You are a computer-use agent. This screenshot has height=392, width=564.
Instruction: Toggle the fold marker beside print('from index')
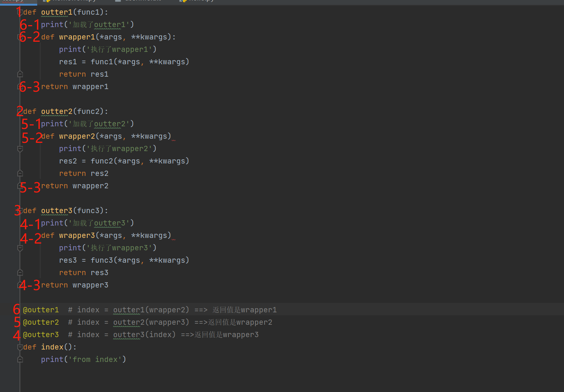point(20,360)
